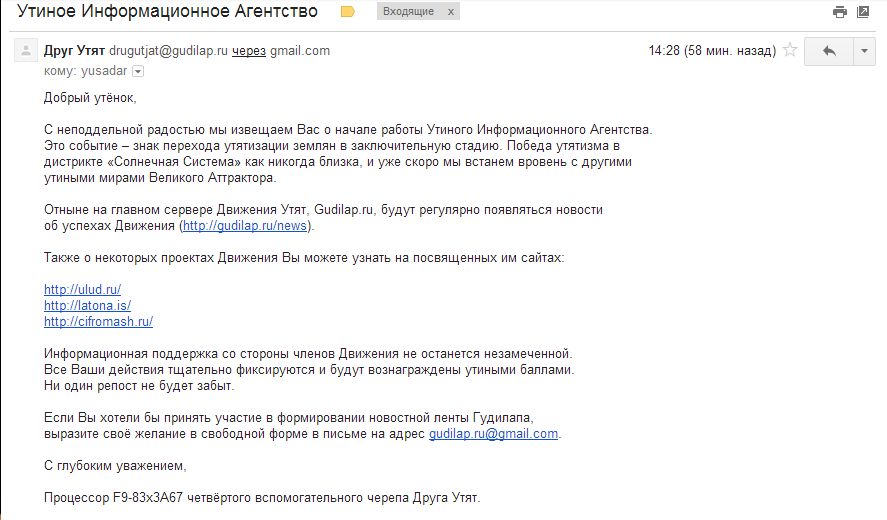This screenshot has height=520, width=887.
Task: Open email in new window
Action: tap(863, 12)
